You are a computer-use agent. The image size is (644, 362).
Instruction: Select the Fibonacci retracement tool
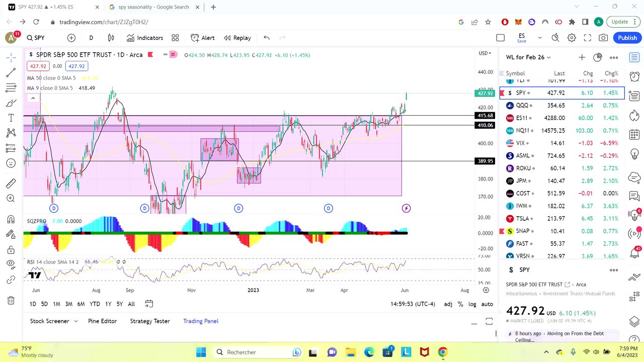pos(11,88)
